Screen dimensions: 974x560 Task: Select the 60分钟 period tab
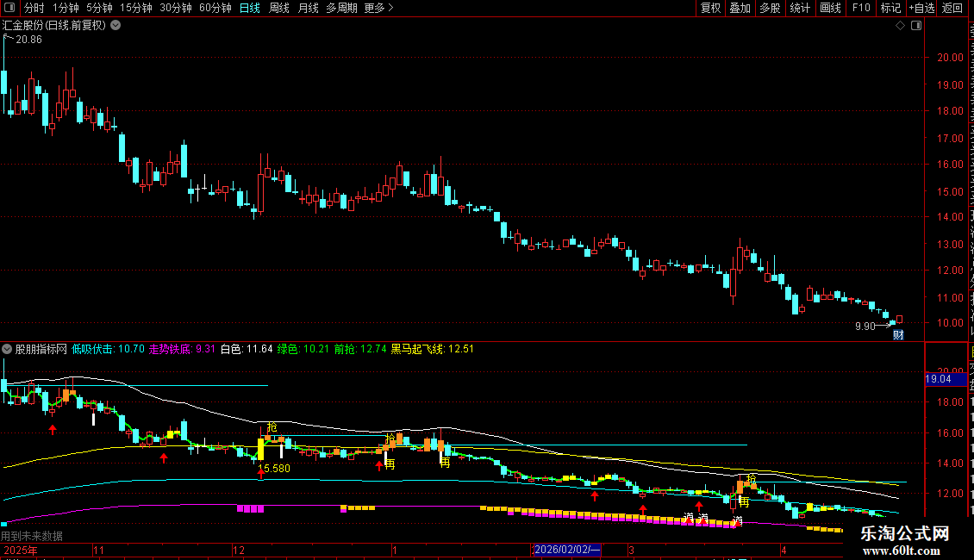tap(215, 8)
